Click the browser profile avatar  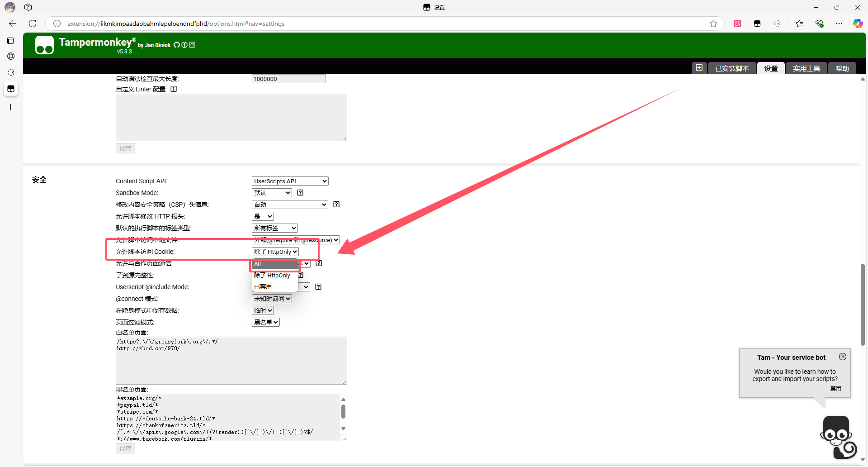pos(10,7)
